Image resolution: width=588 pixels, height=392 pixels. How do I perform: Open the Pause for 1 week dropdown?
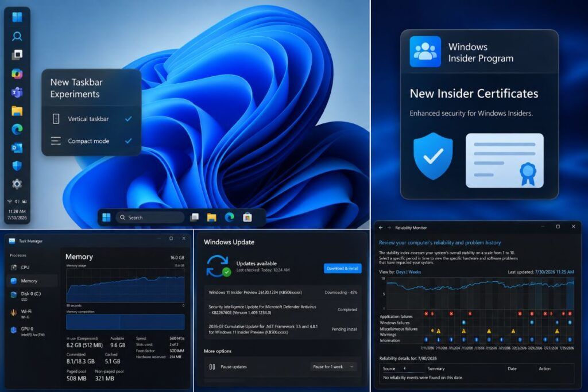coord(333,367)
